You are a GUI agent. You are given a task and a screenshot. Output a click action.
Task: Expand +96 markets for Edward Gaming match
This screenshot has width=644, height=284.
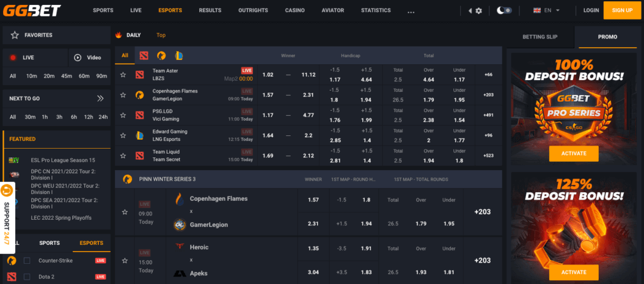coord(489,135)
